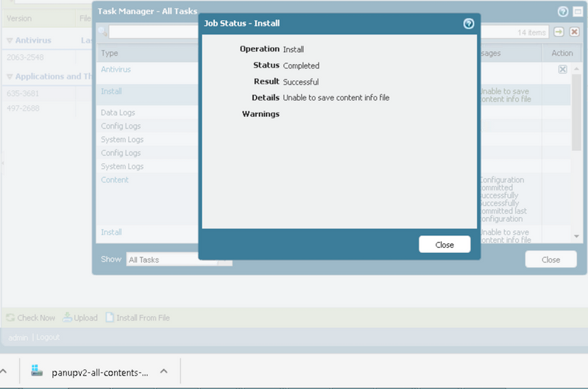Close the Task Manager window via Close button
The image size is (588, 389).
click(550, 260)
